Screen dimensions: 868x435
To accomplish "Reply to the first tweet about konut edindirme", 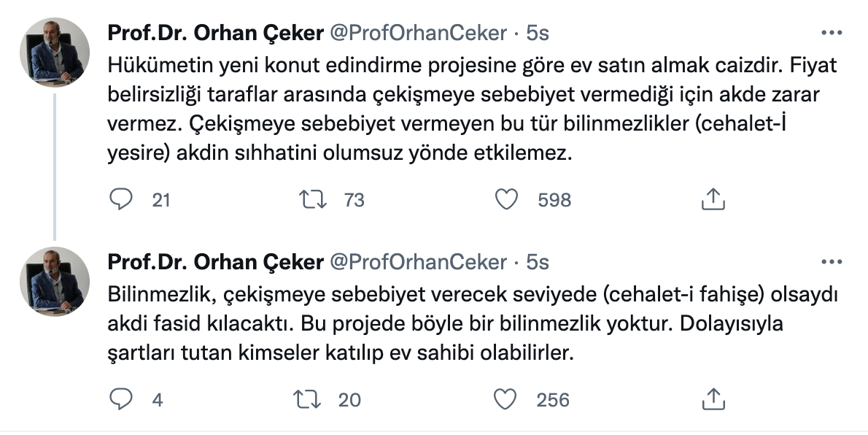I will point(120,199).
